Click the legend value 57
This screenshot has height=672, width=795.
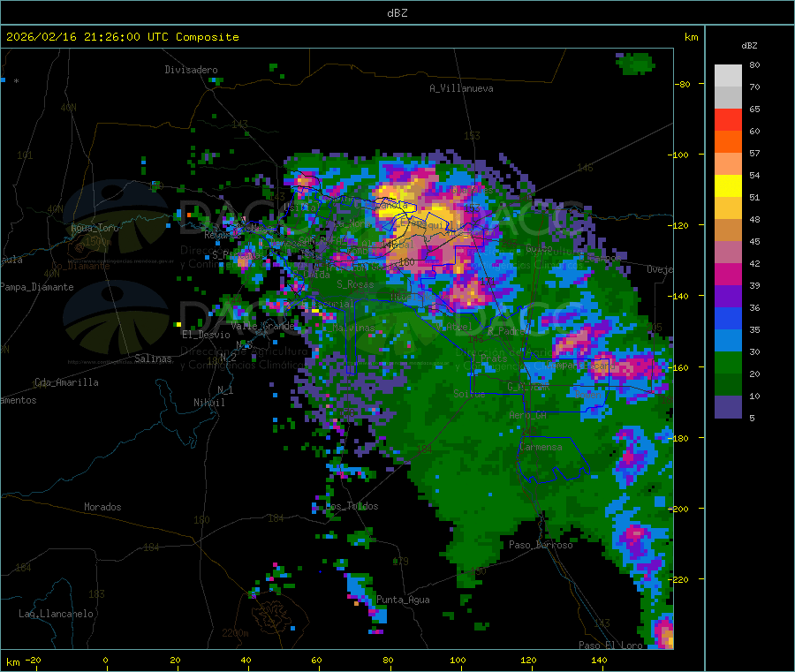[754, 153]
